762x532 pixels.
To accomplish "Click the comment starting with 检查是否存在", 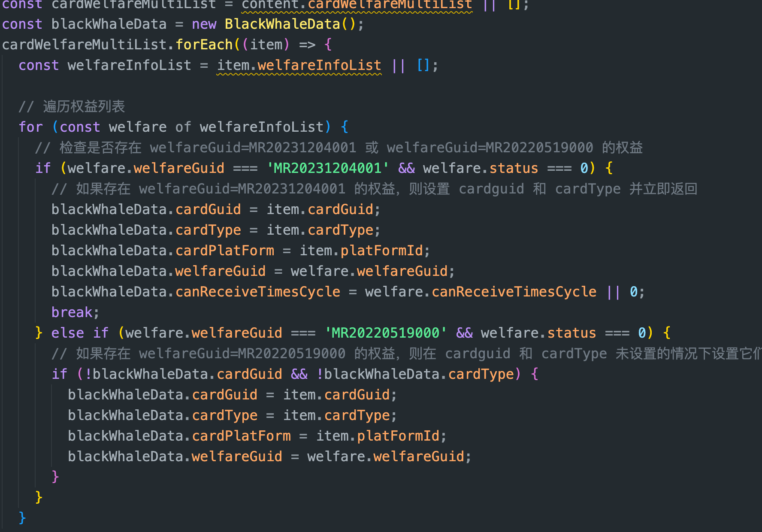I will coord(339,148).
